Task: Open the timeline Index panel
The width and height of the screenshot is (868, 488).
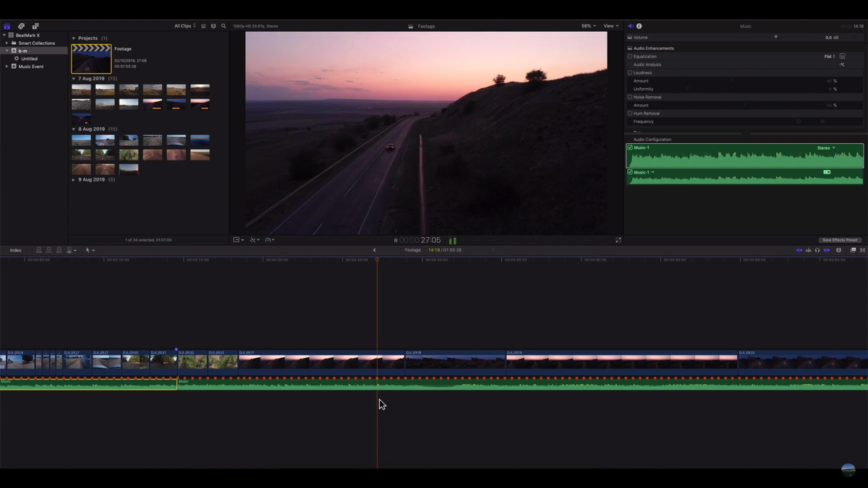Action: [14, 249]
